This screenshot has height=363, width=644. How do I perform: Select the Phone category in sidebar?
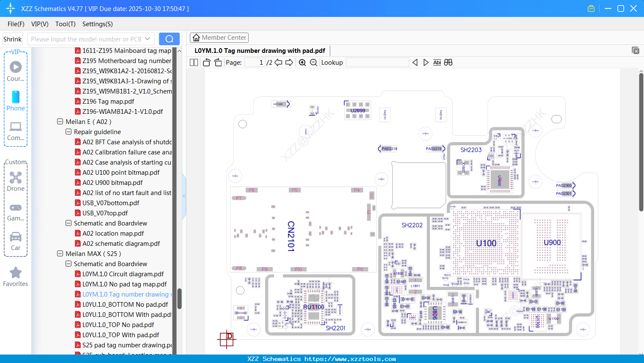(16, 102)
